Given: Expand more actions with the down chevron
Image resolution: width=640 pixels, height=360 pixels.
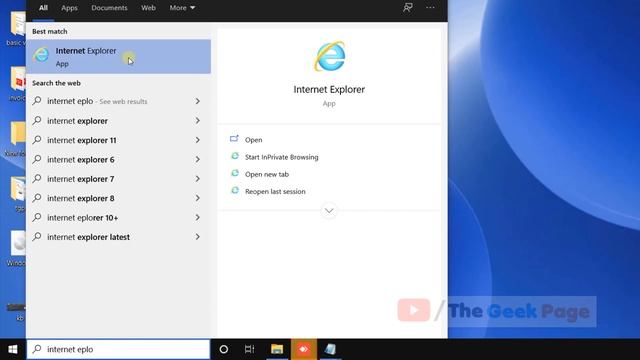Looking at the screenshot, I should [x=329, y=211].
